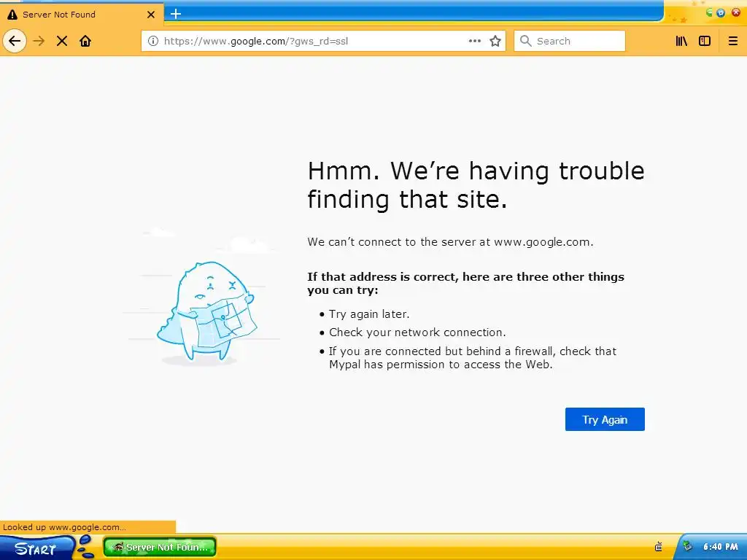Click the warning triangle icon on tab
Viewport: 747px width, 560px height.
(x=12, y=15)
